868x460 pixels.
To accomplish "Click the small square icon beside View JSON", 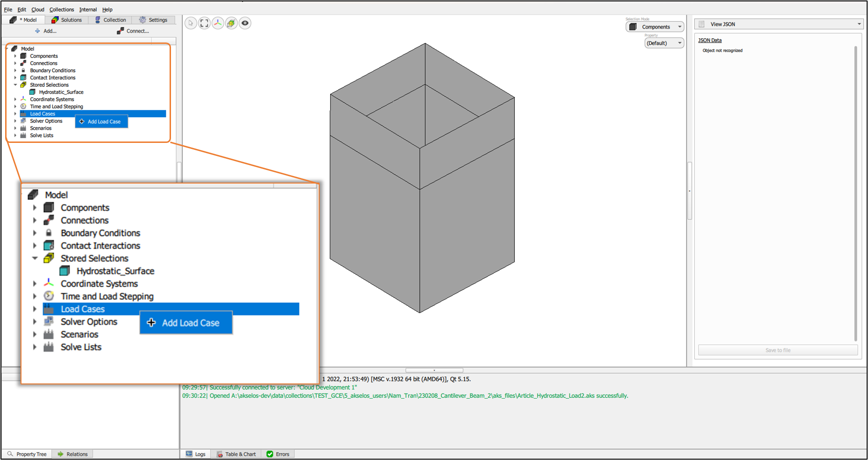I will (702, 24).
